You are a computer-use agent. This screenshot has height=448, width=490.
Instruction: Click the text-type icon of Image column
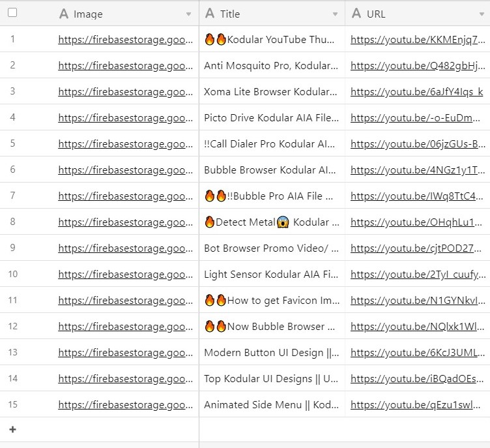64,14
